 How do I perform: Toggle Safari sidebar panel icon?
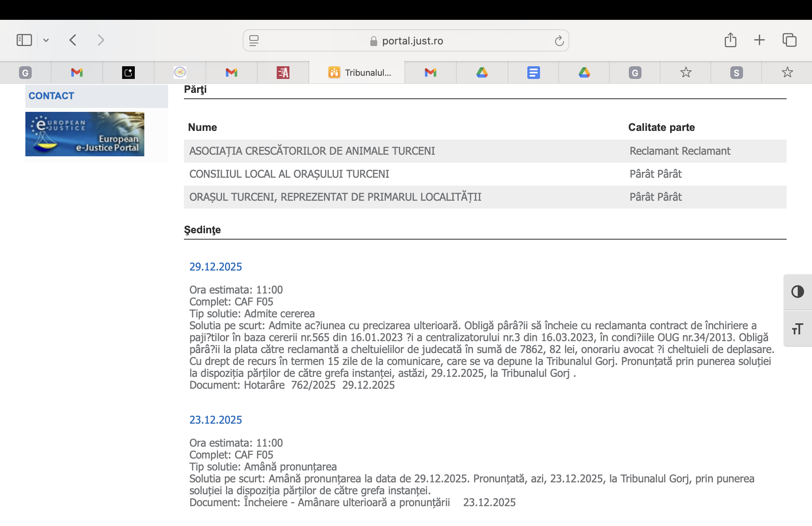(x=24, y=40)
